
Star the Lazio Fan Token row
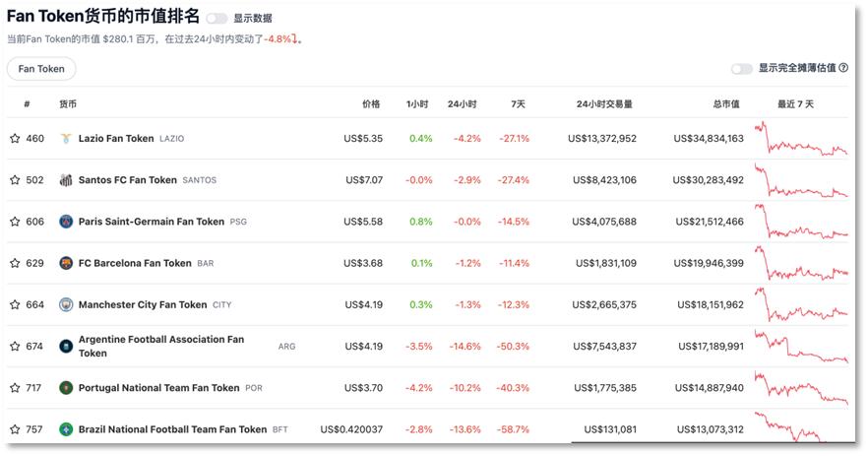[15, 139]
